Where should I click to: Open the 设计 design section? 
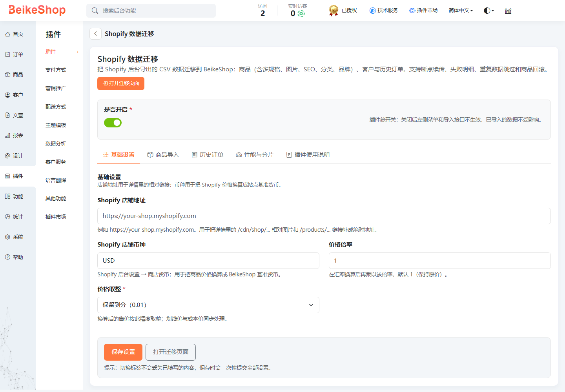tap(15, 156)
